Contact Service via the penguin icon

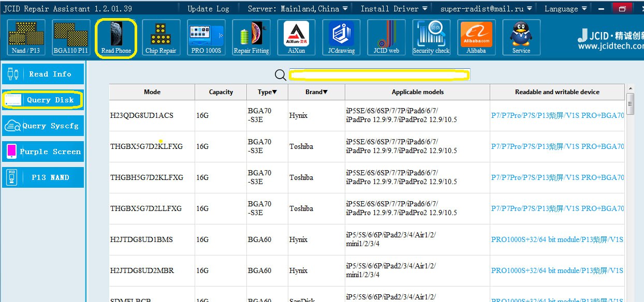[521, 37]
